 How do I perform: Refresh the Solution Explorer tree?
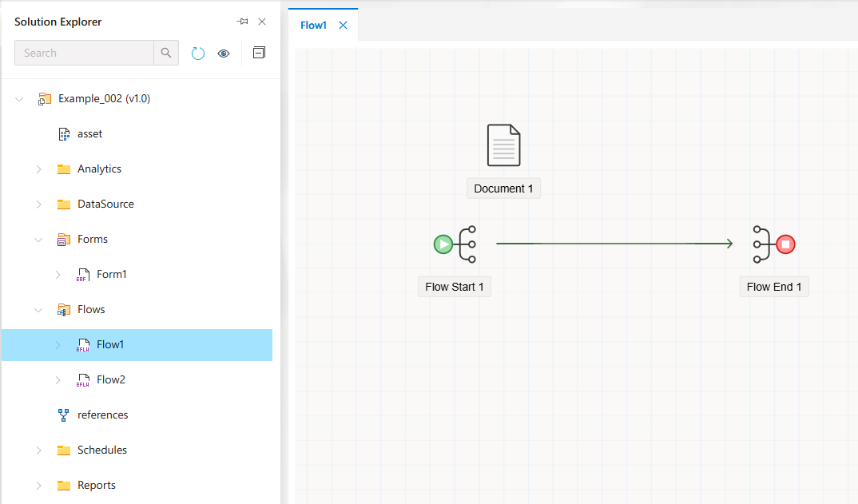[x=197, y=53]
